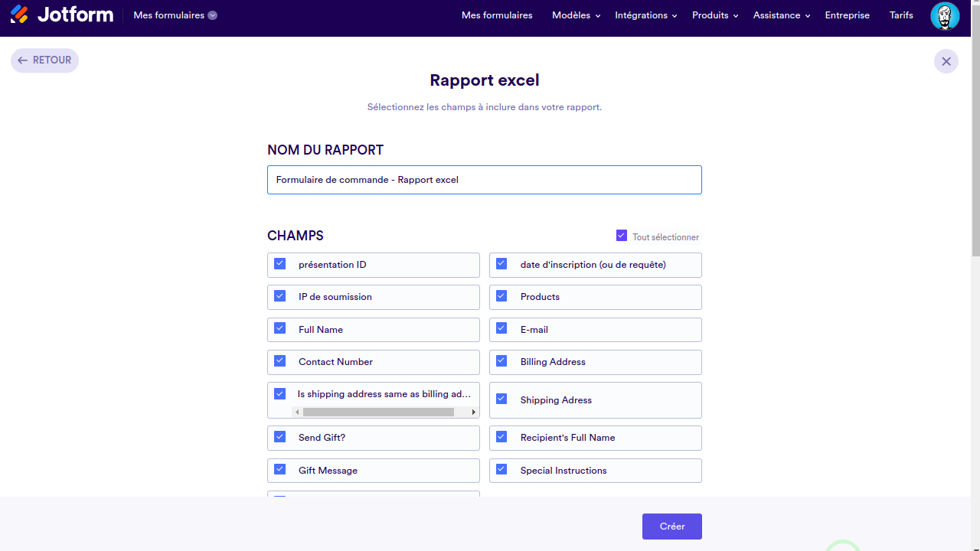Toggle the Tout sélectionner checkbox
The height and width of the screenshot is (551, 980).
pyautogui.click(x=622, y=236)
